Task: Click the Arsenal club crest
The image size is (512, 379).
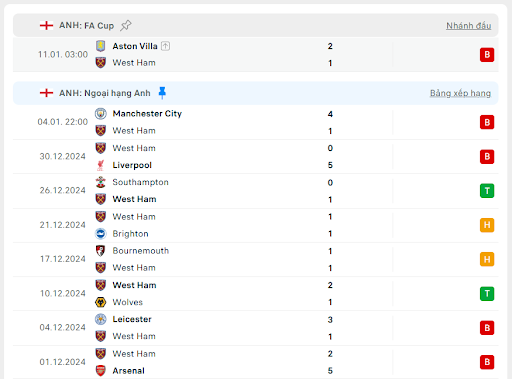Action: click(101, 370)
